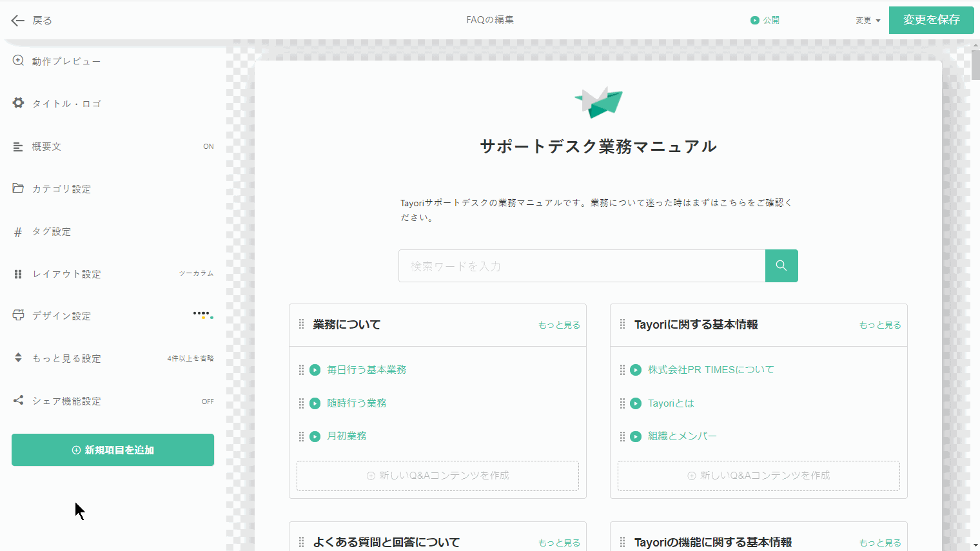The height and width of the screenshot is (551, 980).
Task: Click play icon next to 毎日行う基本業務
Action: click(315, 370)
